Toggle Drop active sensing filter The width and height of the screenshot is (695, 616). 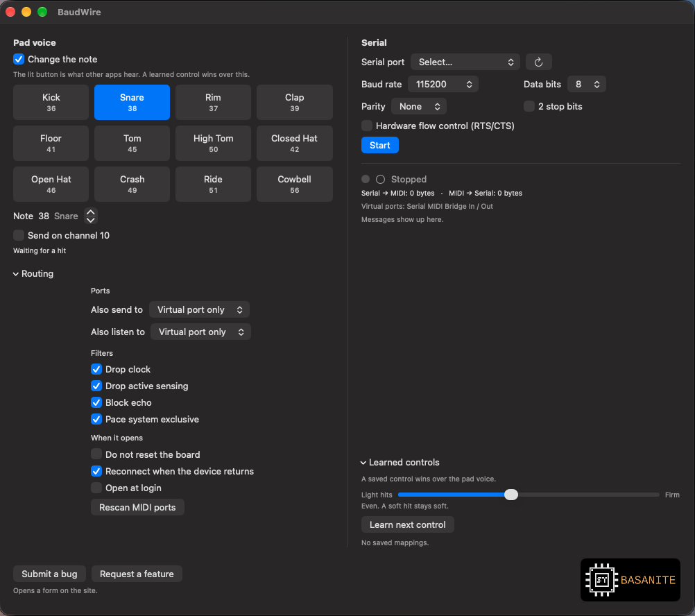click(96, 386)
